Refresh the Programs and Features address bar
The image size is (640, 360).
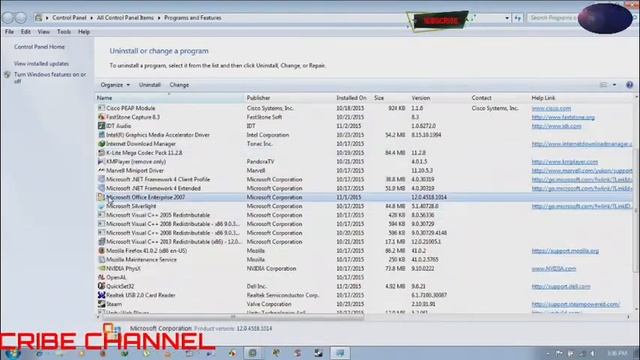[x=518, y=18]
